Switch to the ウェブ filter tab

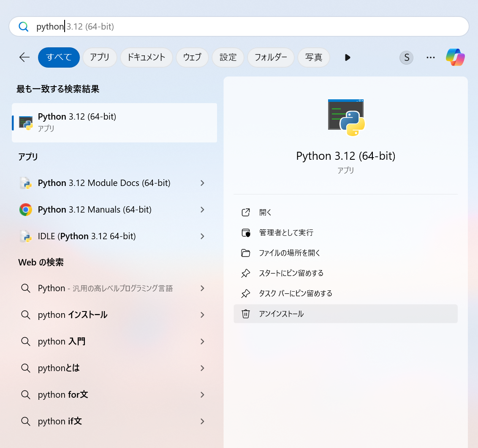click(x=192, y=57)
